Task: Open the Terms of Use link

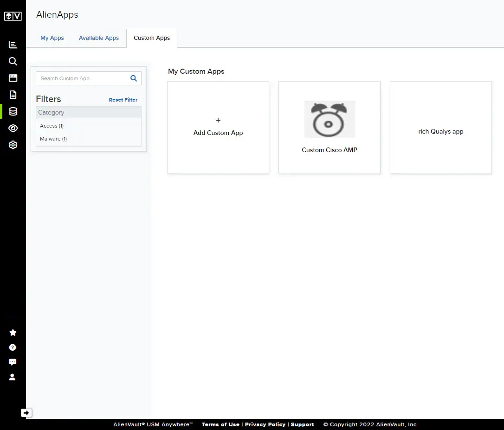Action: tap(220, 424)
